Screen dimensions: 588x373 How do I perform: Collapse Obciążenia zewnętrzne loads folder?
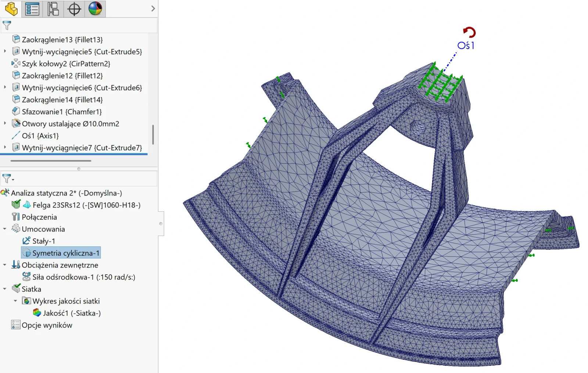click(5, 265)
